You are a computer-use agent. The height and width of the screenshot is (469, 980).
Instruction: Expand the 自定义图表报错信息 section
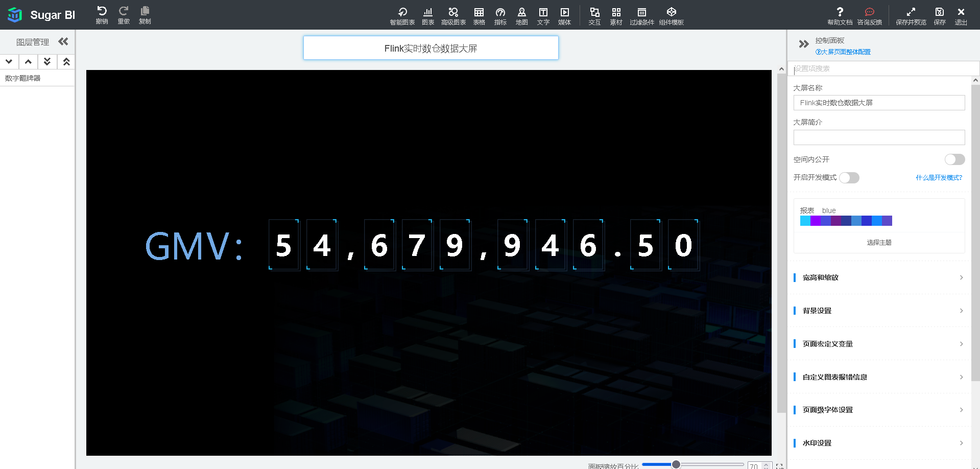click(879, 377)
